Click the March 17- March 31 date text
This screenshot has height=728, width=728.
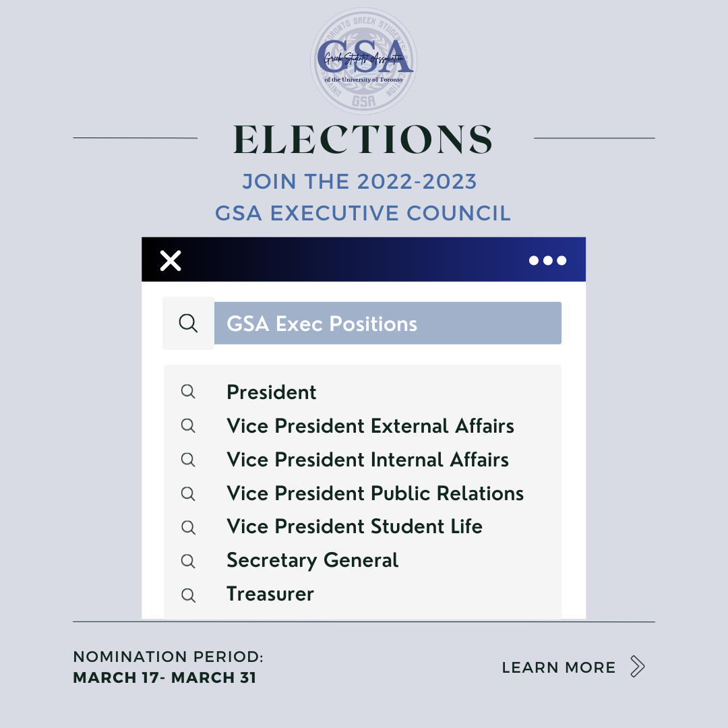click(x=164, y=677)
